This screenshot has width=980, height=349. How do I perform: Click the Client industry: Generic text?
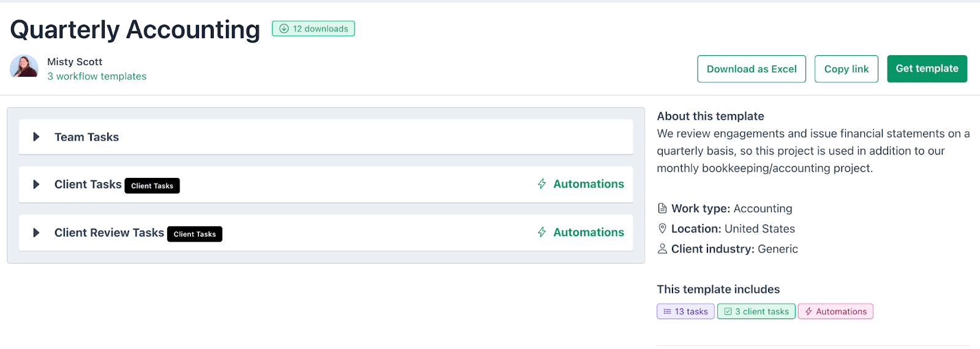tap(734, 249)
